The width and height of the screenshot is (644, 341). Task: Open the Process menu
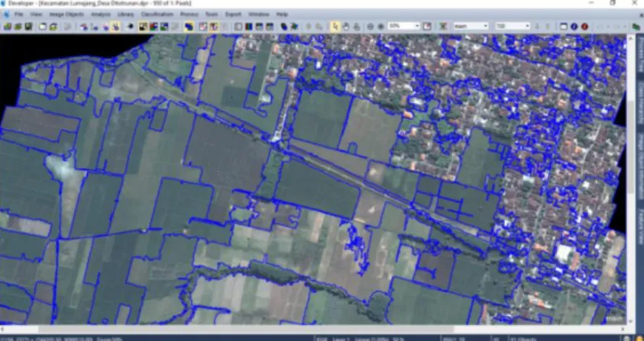click(x=189, y=14)
